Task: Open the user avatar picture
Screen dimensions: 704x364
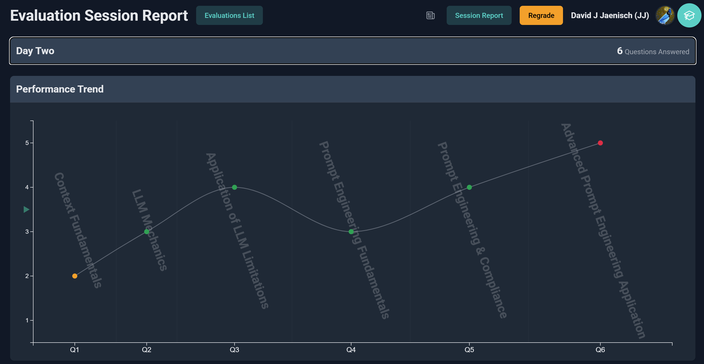Action: tap(665, 16)
